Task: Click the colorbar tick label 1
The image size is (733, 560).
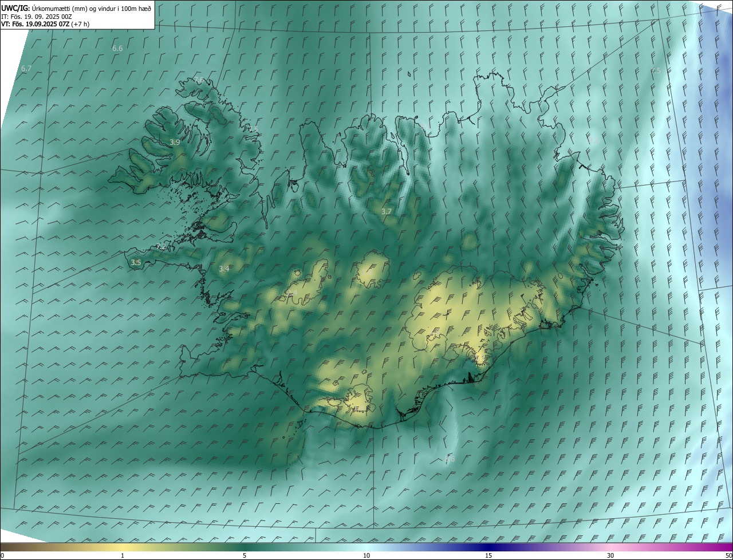Action: pyautogui.click(x=123, y=555)
